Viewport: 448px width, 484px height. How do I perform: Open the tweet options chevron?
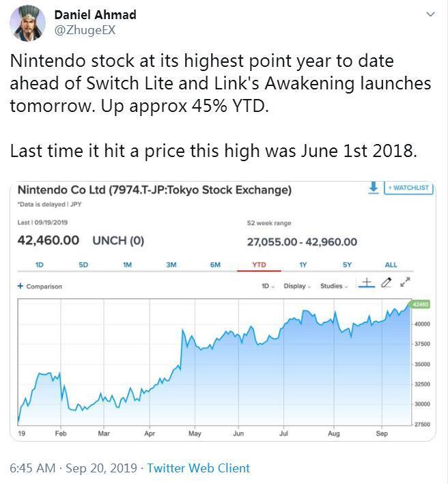tap(430, 14)
